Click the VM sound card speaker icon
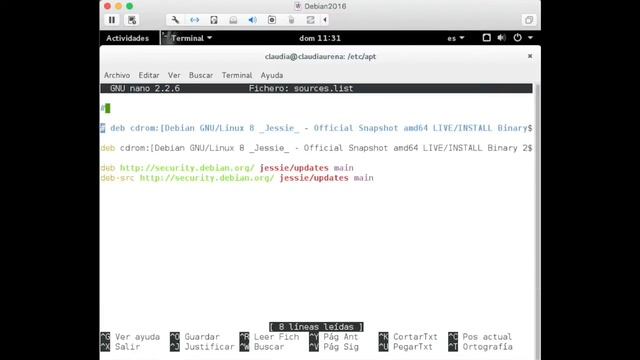The width and height of the screenshot is (640, 360). (x=253, y=20)
